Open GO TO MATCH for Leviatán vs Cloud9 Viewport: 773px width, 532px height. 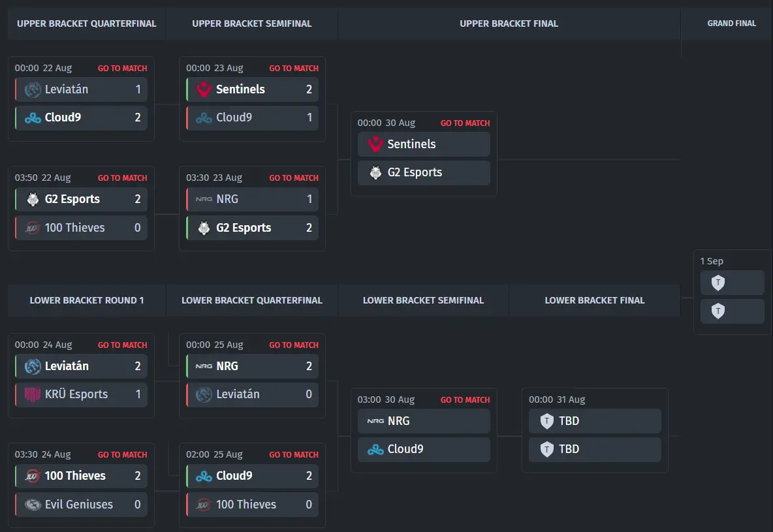(122, 68)
